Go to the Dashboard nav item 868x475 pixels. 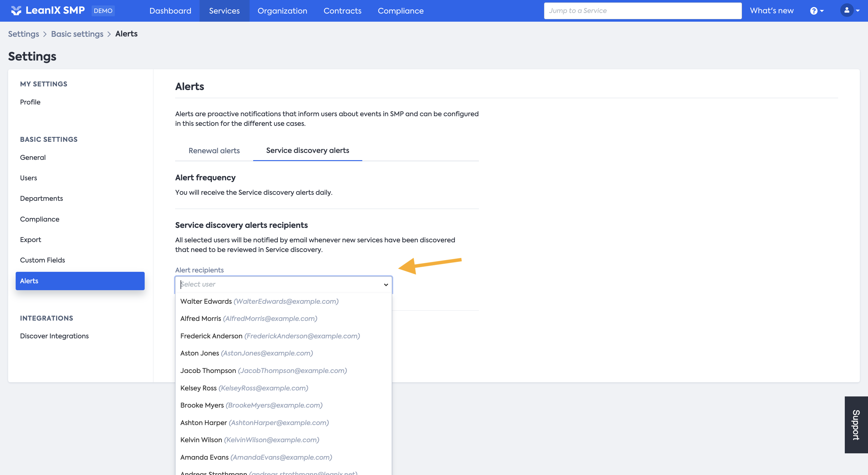170,11
